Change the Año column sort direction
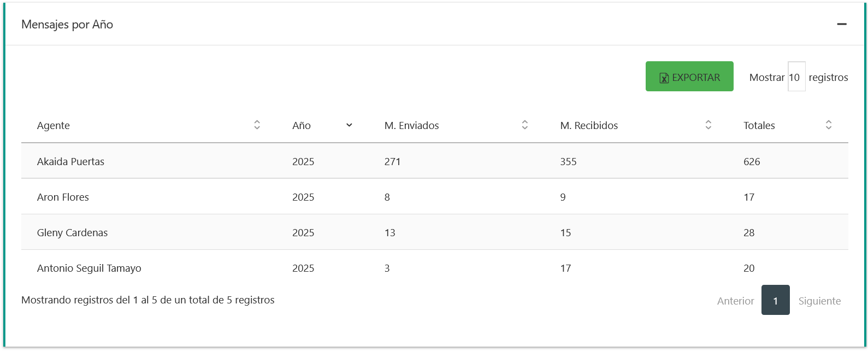This screenshot has width=868, height=351. click(x=349, y=126)
